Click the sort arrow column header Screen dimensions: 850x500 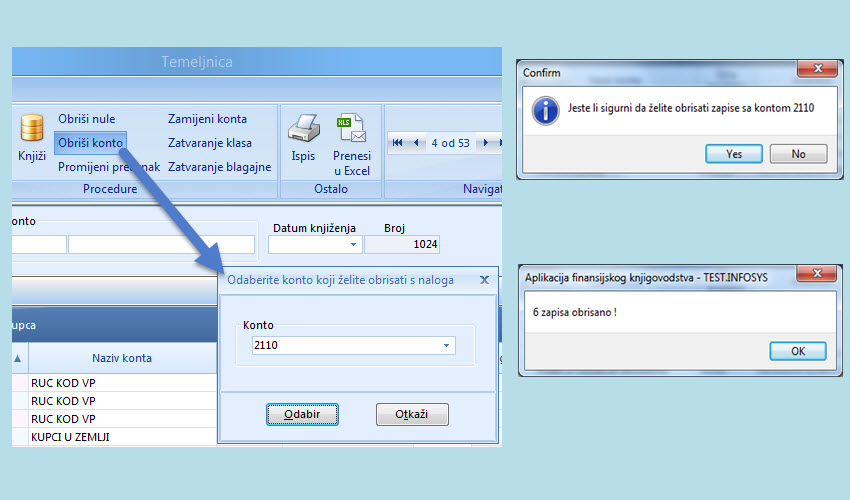[x=19, y=357]
